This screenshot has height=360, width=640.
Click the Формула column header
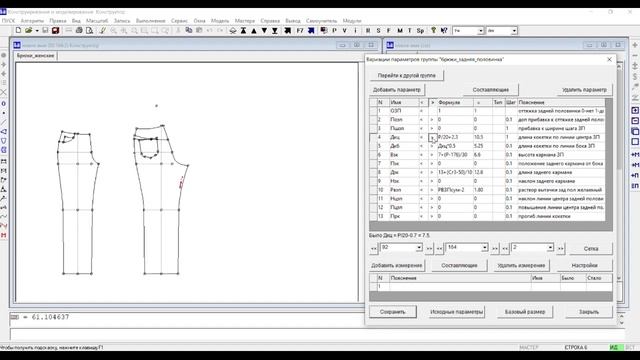click(x=455, y=102)
